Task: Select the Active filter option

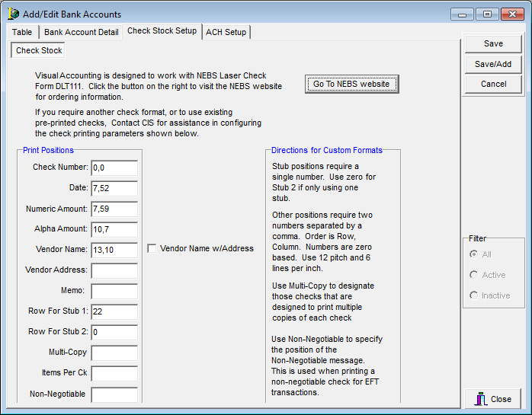Action: coord(474,275)
